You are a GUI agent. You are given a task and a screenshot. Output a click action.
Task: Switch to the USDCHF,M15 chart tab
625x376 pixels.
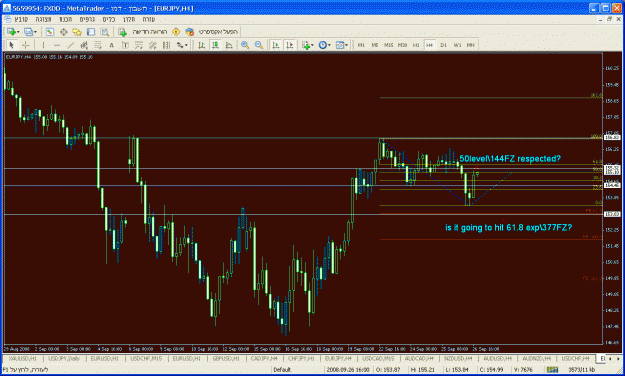pyautogui.click(x=146, y=358)
